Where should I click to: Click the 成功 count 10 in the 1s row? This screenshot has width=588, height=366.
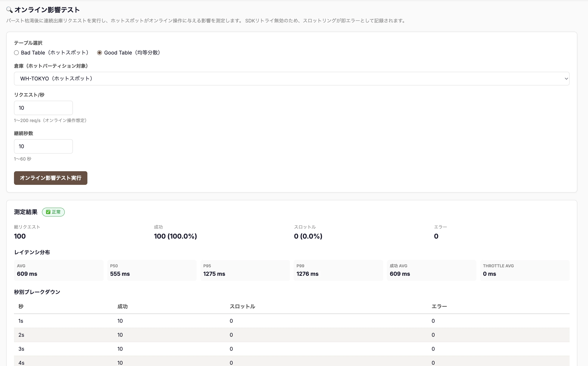point(120,321)
